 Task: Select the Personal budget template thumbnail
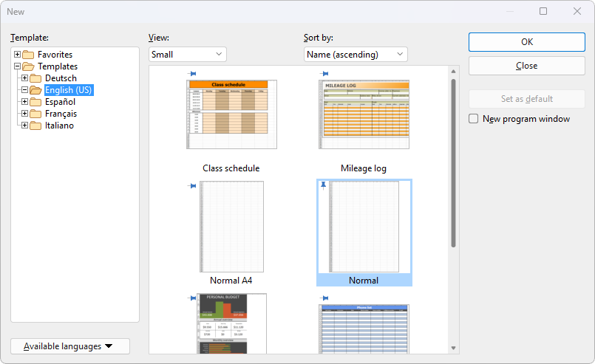tap(231, 323)
